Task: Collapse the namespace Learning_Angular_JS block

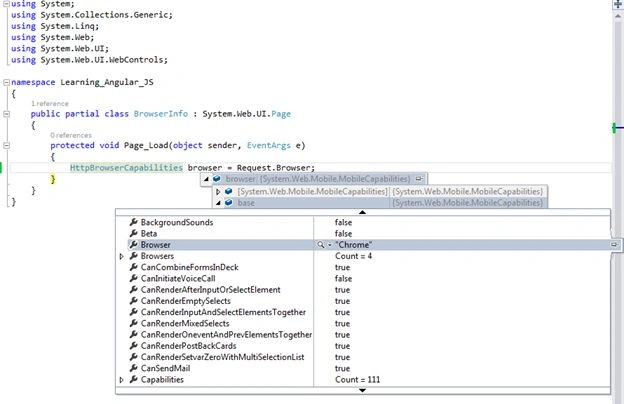Action: click(6, 82)
